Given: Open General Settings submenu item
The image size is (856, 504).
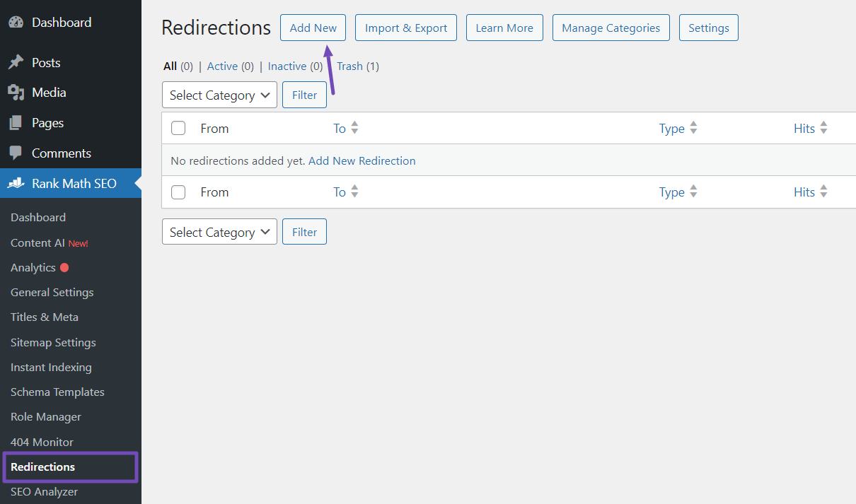Looking at the screenshot, I should [x=52, y=293].
